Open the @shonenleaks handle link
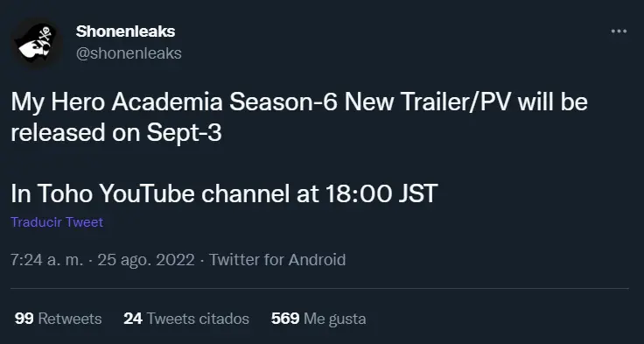644x344 pixels. pyautogui.click(x=129, y=53)
